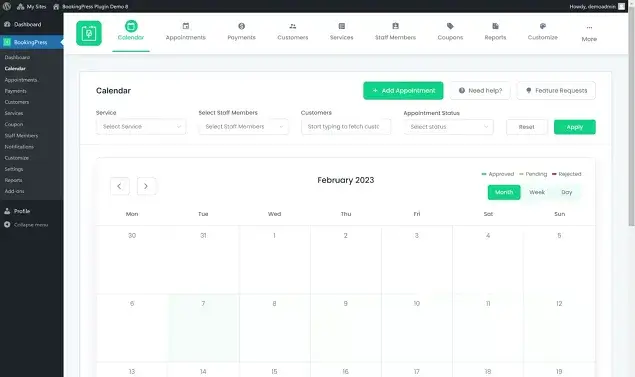Select January 30 calendar cell

pyautogui.click(x=132, y=260)
